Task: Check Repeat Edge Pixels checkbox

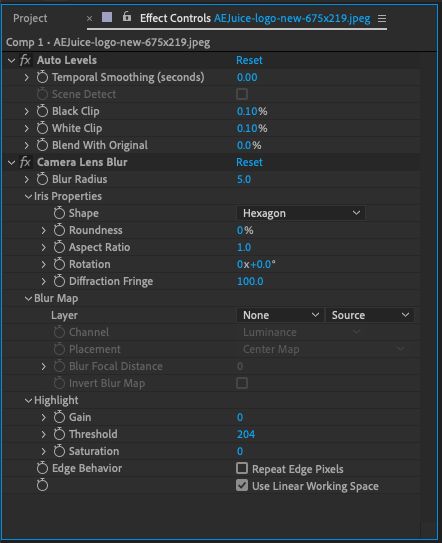Action: click(x=242, y=468)
